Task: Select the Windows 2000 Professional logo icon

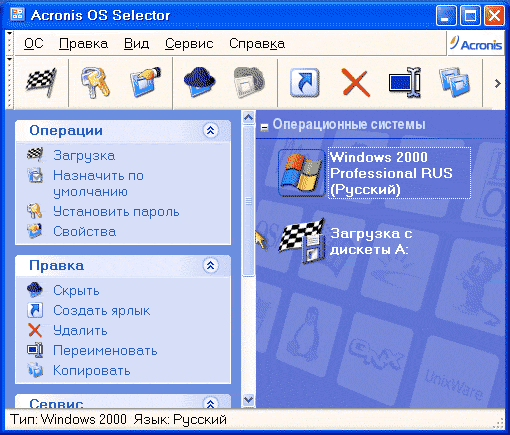Action: coord(302,173)
